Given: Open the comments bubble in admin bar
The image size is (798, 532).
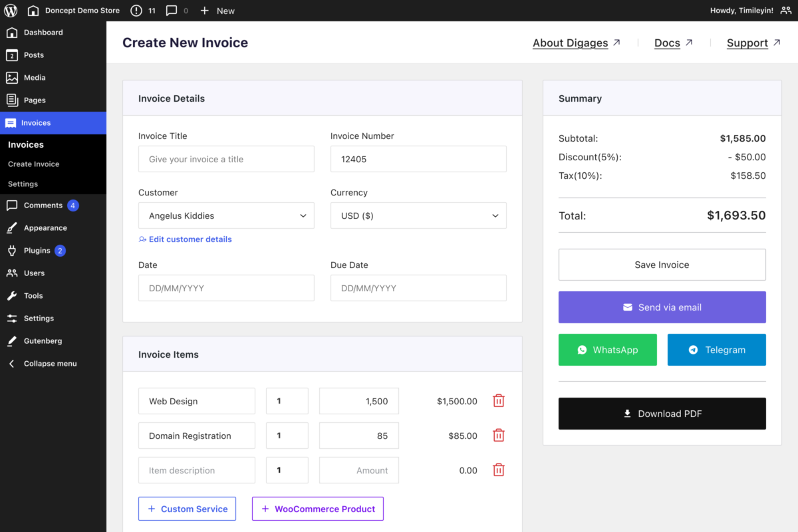Looking at the screenshot, I should [x=172, y=11].
